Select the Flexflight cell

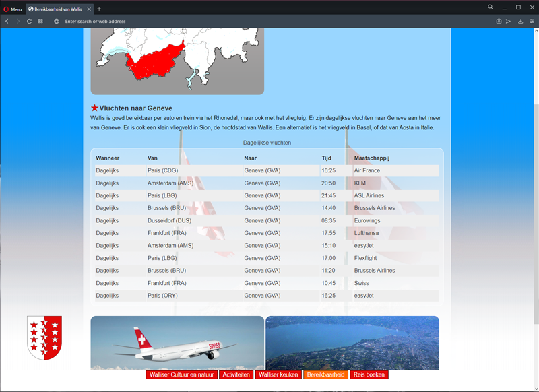click(396, 258)
